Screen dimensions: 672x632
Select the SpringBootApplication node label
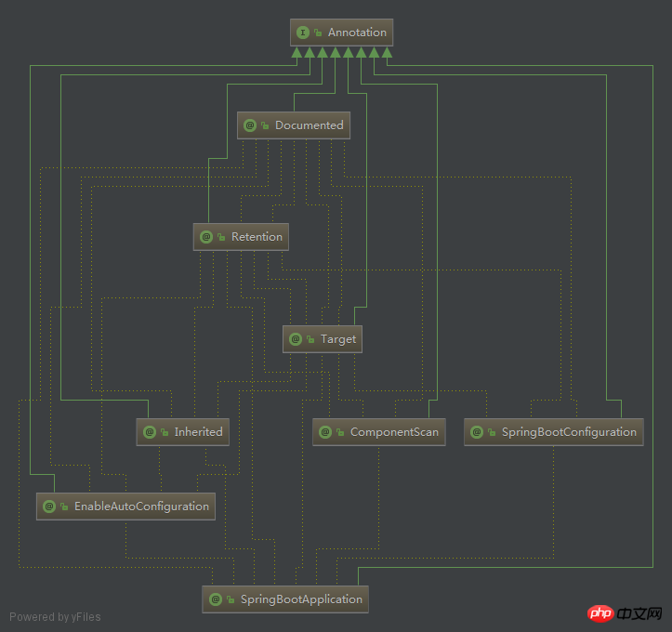coord(301,599)
